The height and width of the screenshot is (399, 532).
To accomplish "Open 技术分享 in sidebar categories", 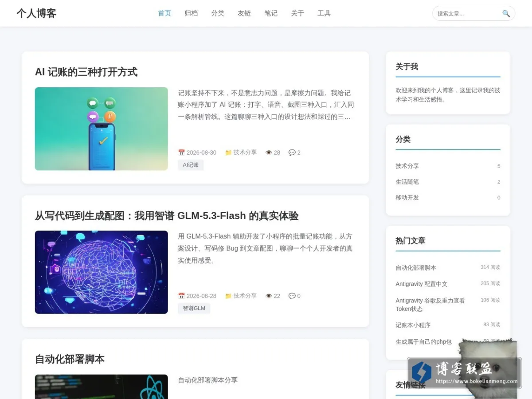I will pos(407,166).
